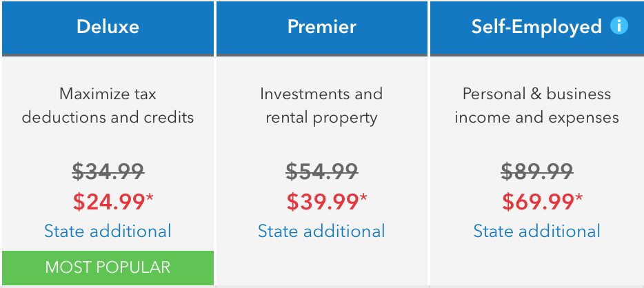Viewport: 644px width, 288px height.
Task: Click the green MOST POPULAR banner
Action: pos(108,268)
